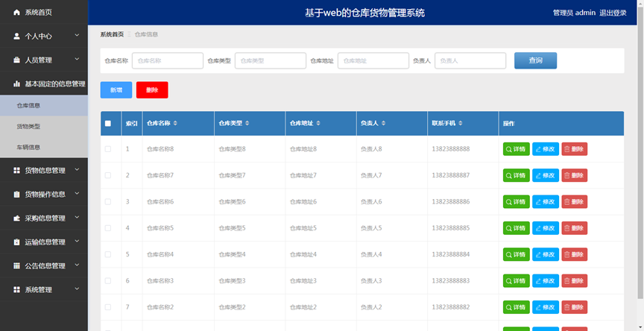Screen dimensions: 644x331
Task: Click the table icon beside 公告信息管理
Action: tap(16, 265)
